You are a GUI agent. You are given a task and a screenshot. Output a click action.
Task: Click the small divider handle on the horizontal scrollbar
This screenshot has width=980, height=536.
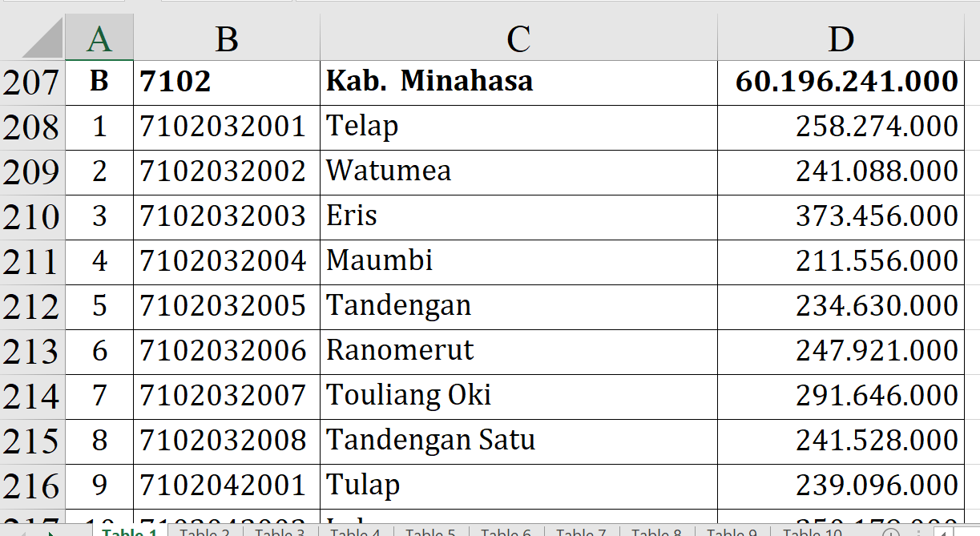[934, 533]
